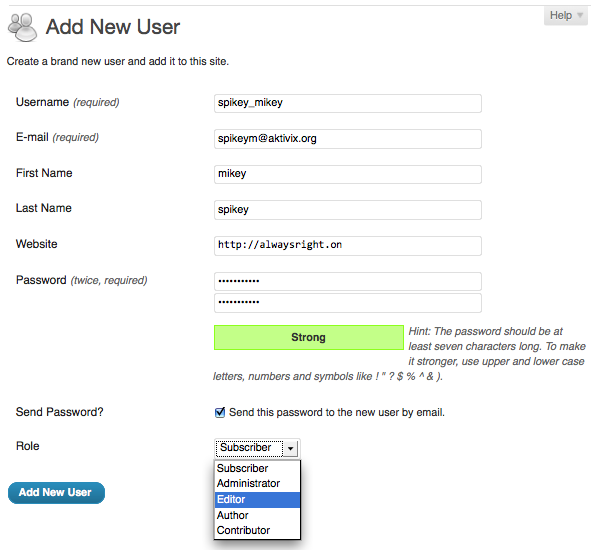
Task: Click the Website input field
Action: [x=347, y=245]
